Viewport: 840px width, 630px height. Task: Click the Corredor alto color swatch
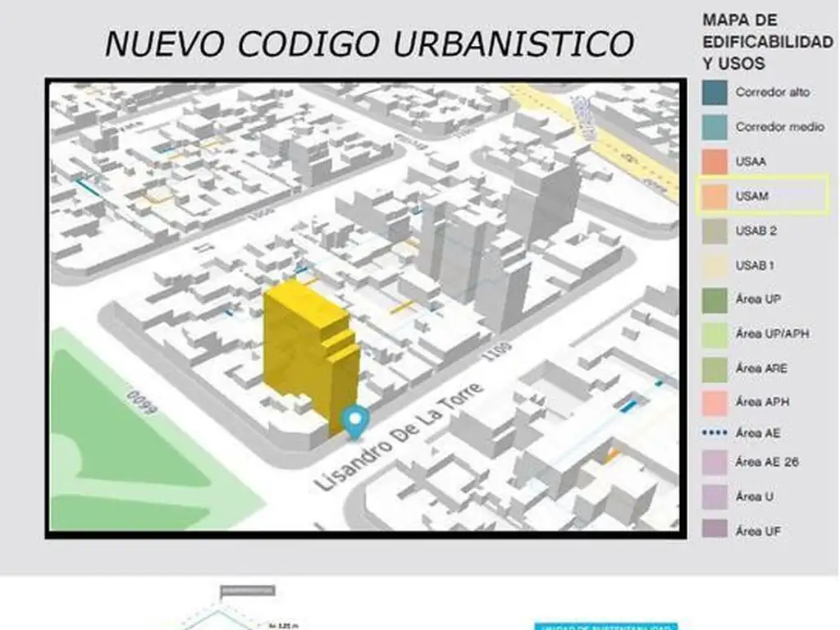click(714, 93)
